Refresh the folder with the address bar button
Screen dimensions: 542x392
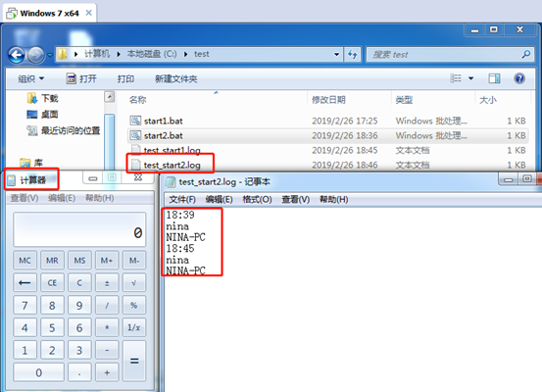[x=353, y=54]
